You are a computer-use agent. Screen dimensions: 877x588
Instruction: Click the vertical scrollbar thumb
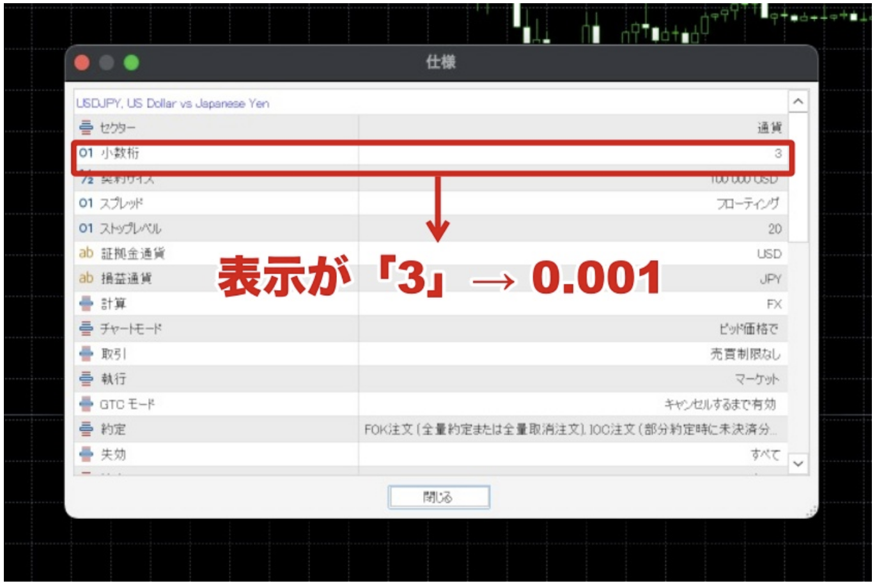click(798, 179)
